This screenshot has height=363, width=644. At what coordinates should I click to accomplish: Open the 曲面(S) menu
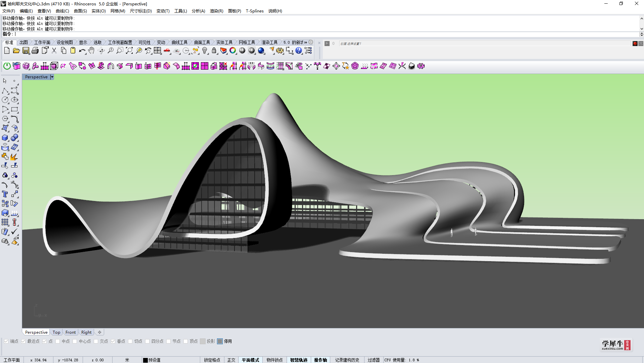coord(80,11)
